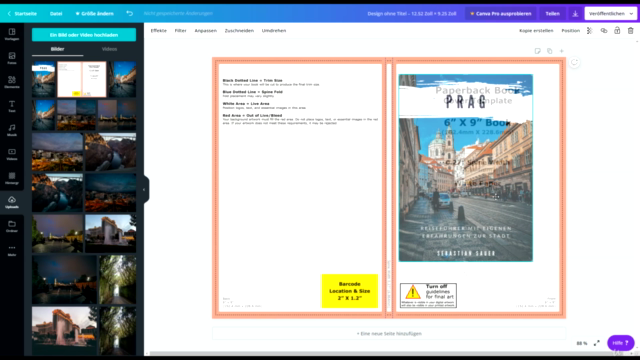Click the link icon in toolbar
Viewport: 640px width, 360px height.
(x=604, y=31)
